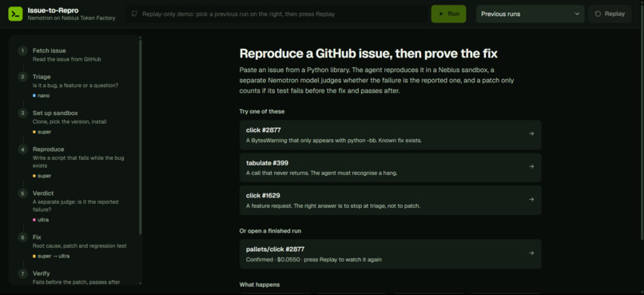
Task: Click the arrow on the click #2877 card
Action: 531,134
